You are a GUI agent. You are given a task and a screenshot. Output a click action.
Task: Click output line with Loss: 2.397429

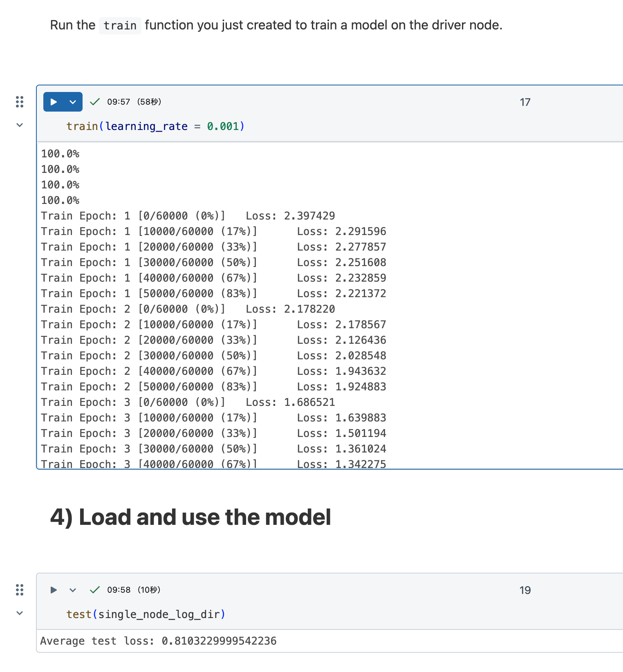(x=188, y=216)
